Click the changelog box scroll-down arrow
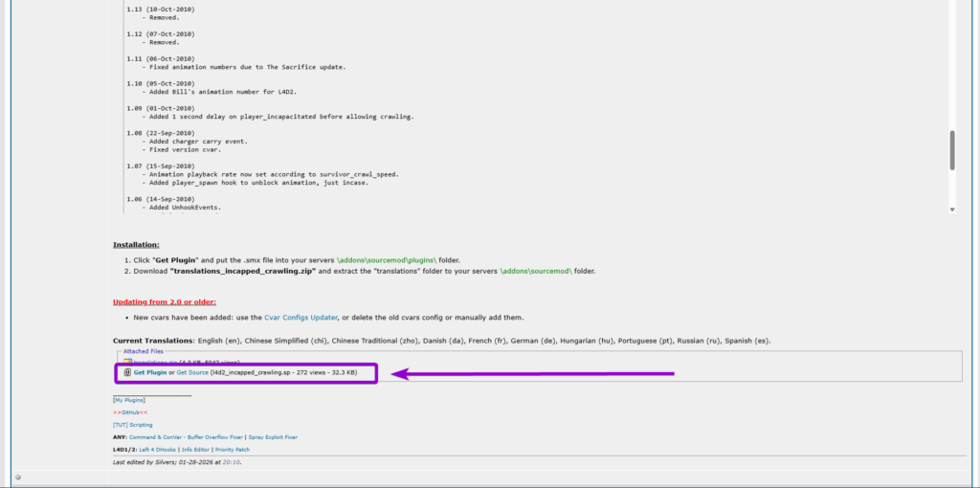Viewport: 980px width, 488px height. tap(952, 210)
